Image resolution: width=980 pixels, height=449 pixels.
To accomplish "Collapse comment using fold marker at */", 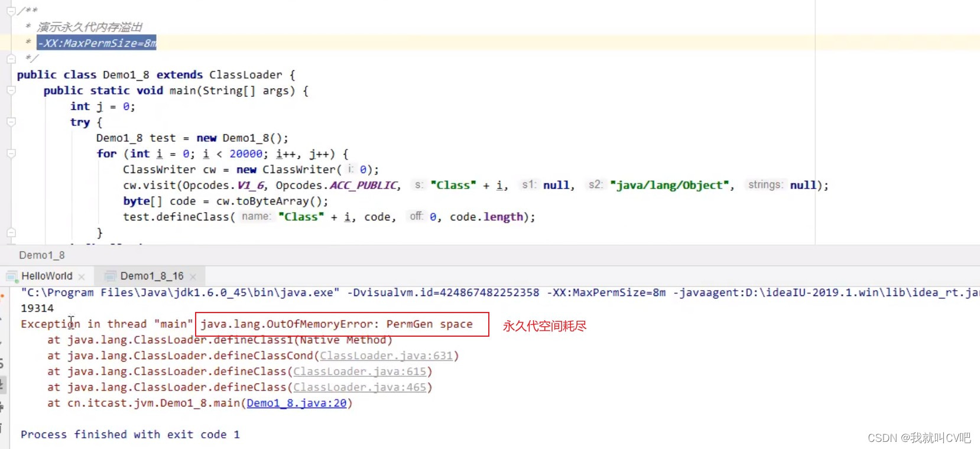I will tap(11, 58).
